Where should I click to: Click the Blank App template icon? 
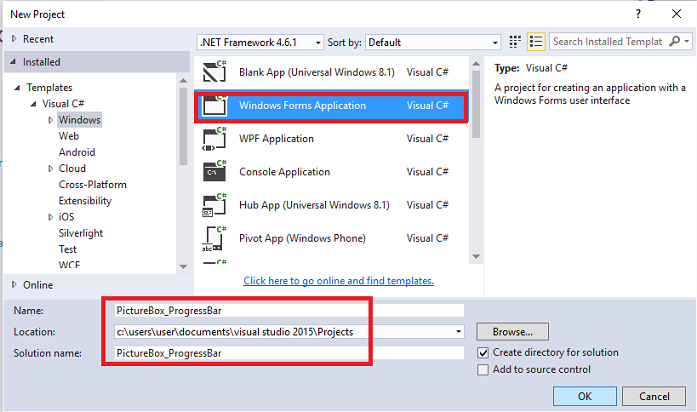pyautogui.click(x=215, y=72)
